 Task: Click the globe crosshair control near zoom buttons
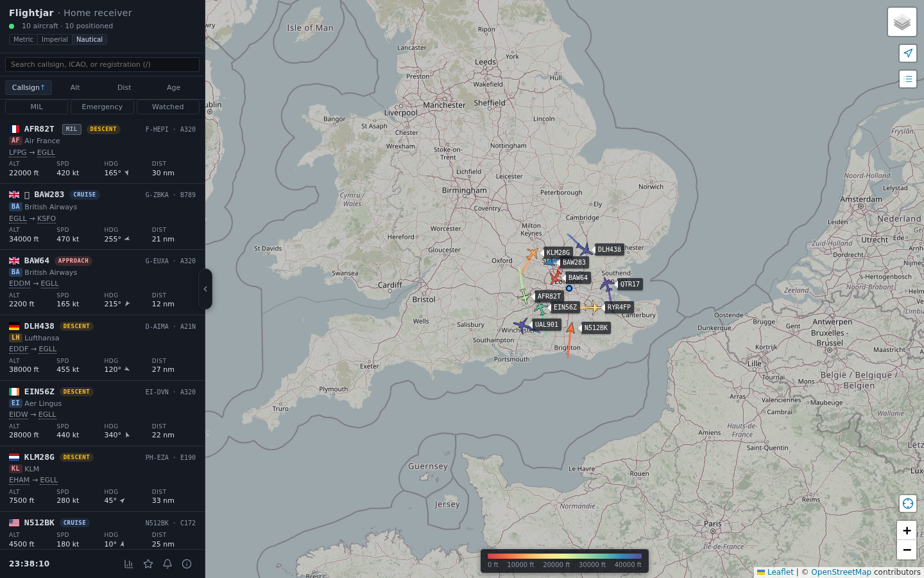point(907,504)
